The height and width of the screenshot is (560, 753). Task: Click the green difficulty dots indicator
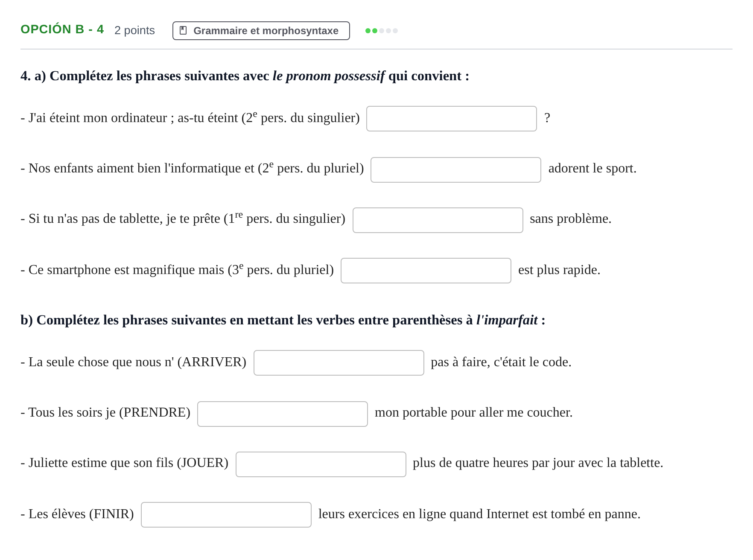coord(381,31)
